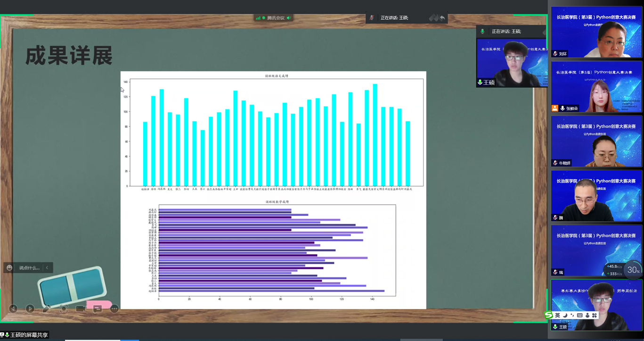
Task: Click the focus screenshot icon in slideshow bar
Action: pyautogui.click(x=64, y=308)
